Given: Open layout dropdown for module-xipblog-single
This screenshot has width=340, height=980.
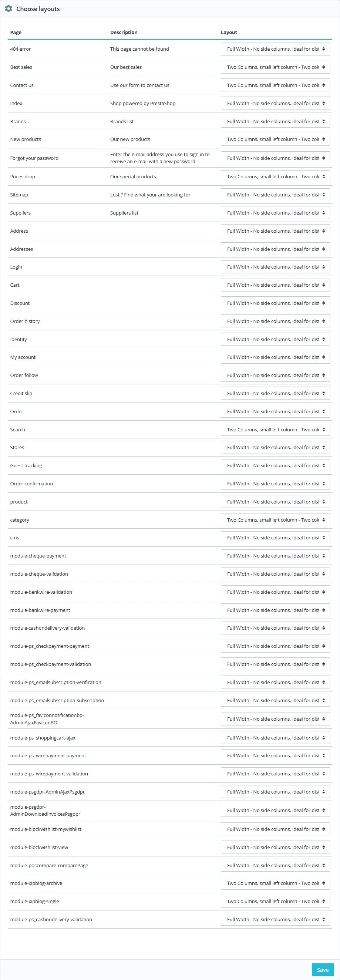Looking at the screenshot, I should [275, 901].
